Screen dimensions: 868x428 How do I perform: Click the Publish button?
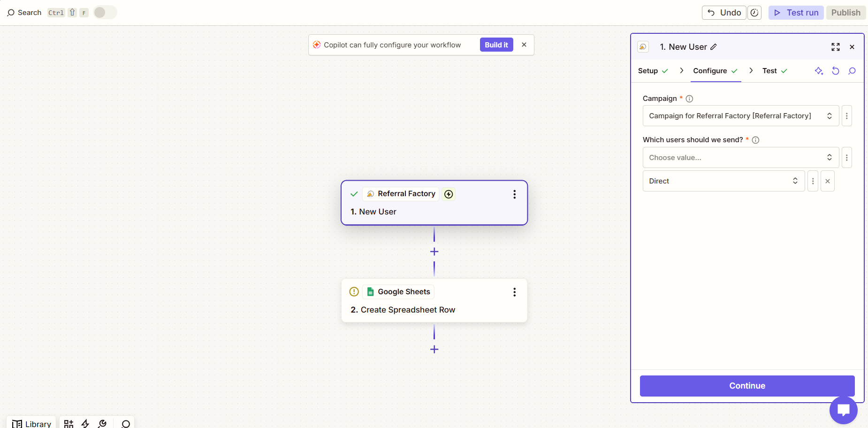pos(845,13)
